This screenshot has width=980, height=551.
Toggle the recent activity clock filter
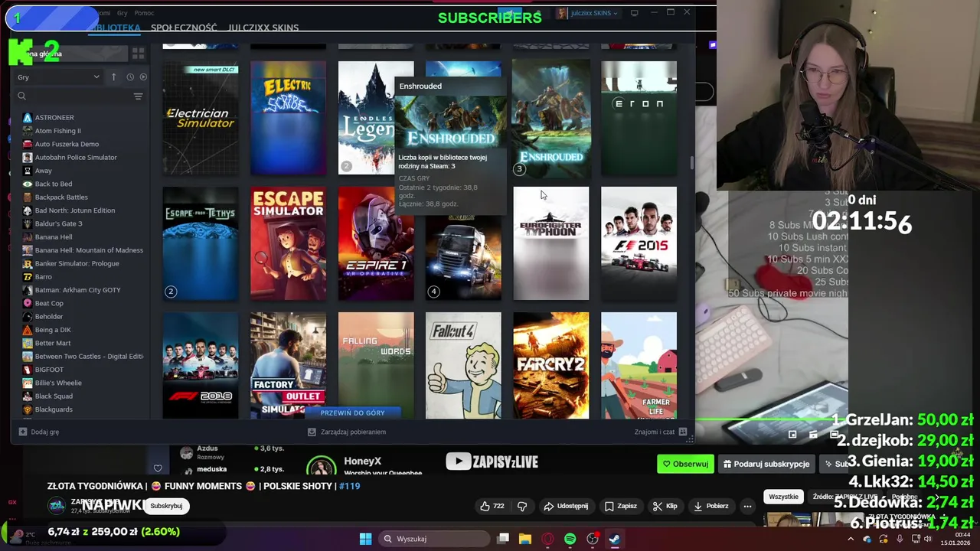pos(130,77)
